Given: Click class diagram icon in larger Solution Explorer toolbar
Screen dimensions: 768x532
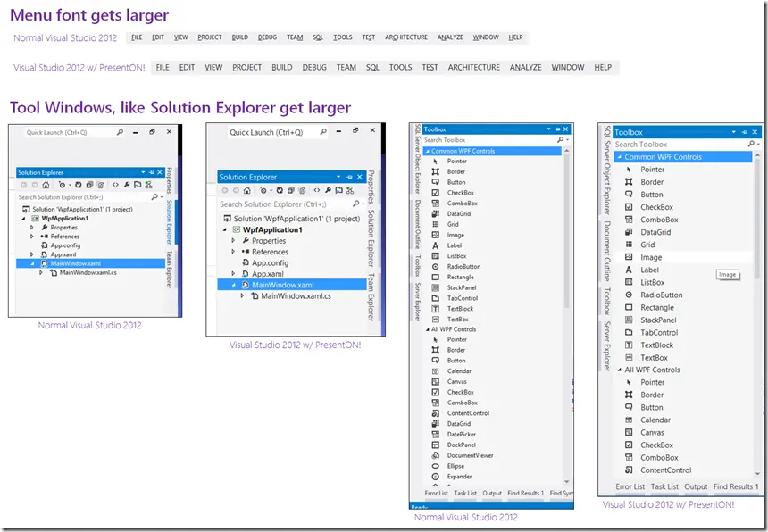Looking at the screenshot, I should [350, 190].
